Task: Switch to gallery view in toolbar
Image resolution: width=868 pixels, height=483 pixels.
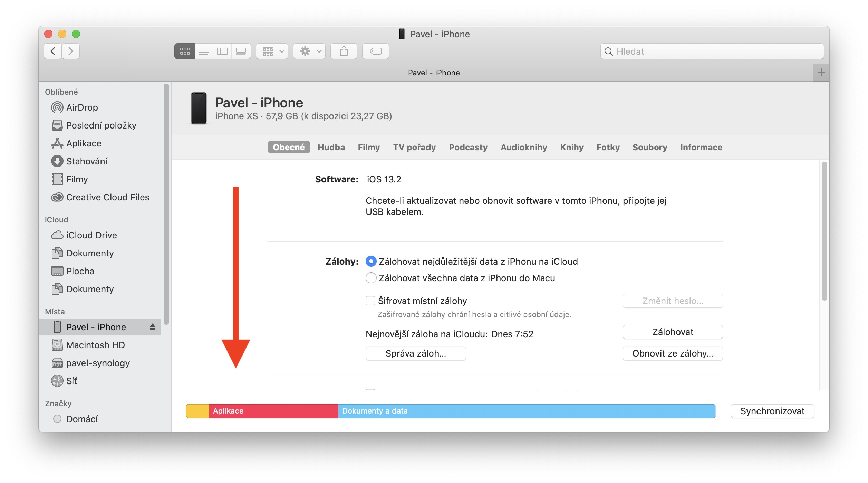Action: [x=241, y=51]
